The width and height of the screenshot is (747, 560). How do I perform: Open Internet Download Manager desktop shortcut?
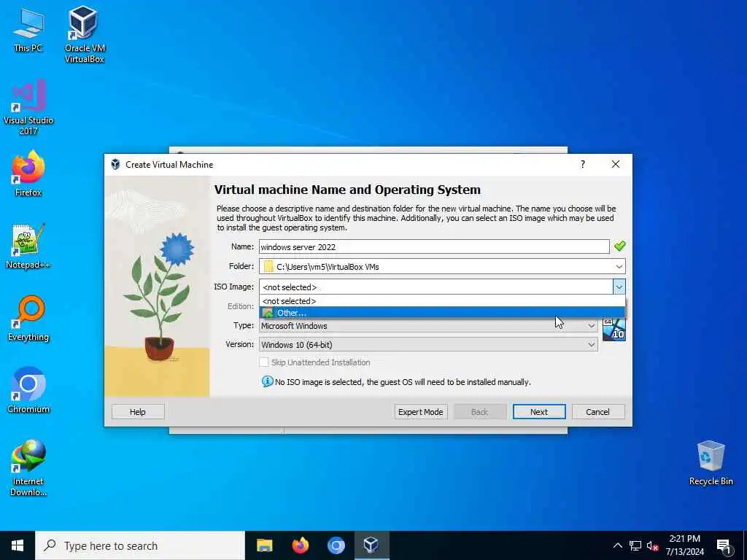pos(28,467)
